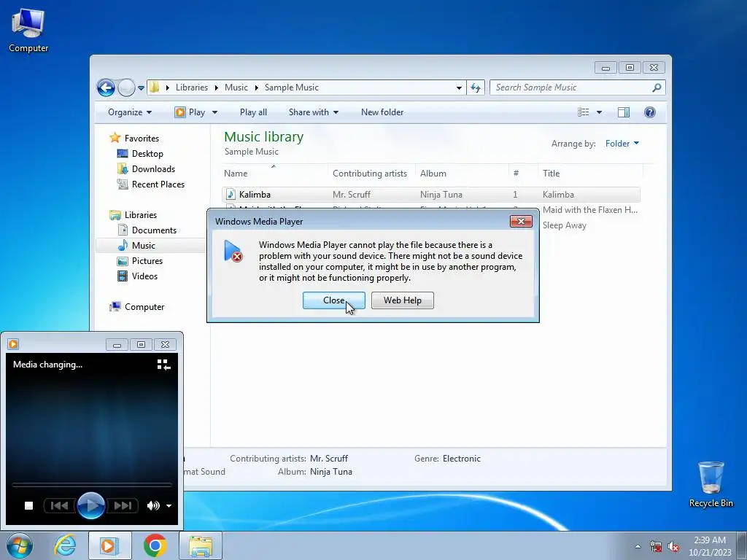The image size is (747, 560).
Task: Create a New folder
Action: tap(382, 112)
